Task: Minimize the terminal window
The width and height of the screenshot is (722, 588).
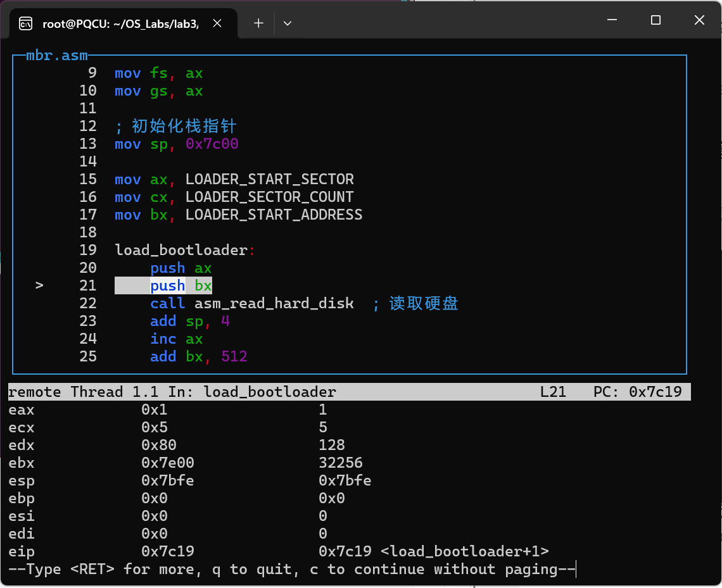Action: click(612, 20)
